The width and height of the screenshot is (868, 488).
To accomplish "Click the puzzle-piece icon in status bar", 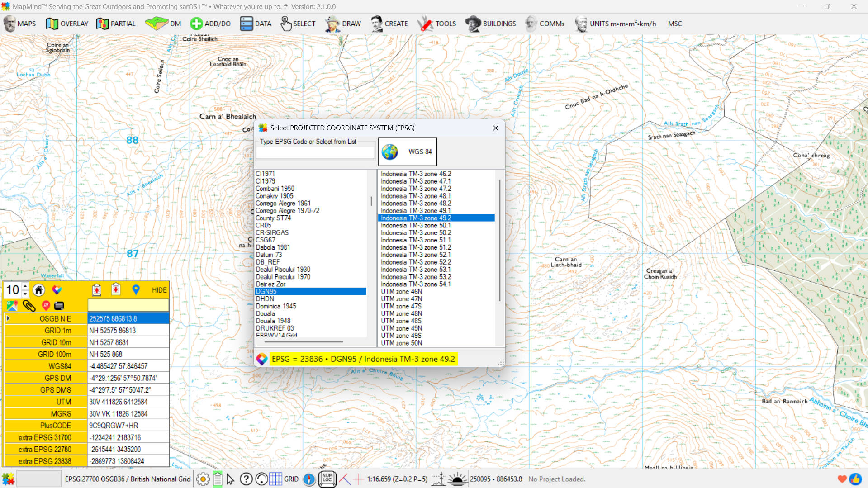I will coord(8,479).
